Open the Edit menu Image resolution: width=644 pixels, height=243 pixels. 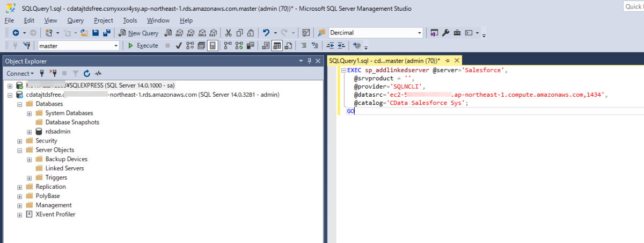29,20
